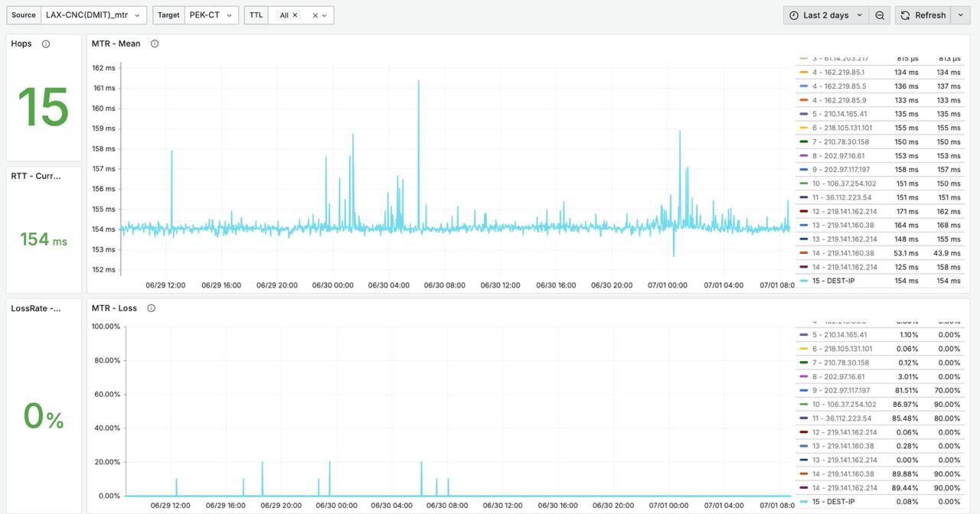
Task: Click the clock icon in the time picker
Action: (x=794, y=15)
